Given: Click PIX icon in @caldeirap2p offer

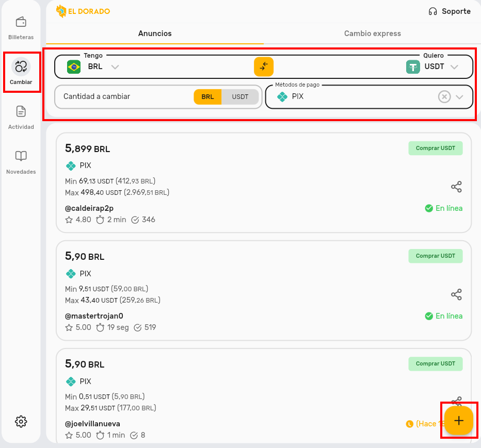Looking at the screenshot, I should pos(71,166).
